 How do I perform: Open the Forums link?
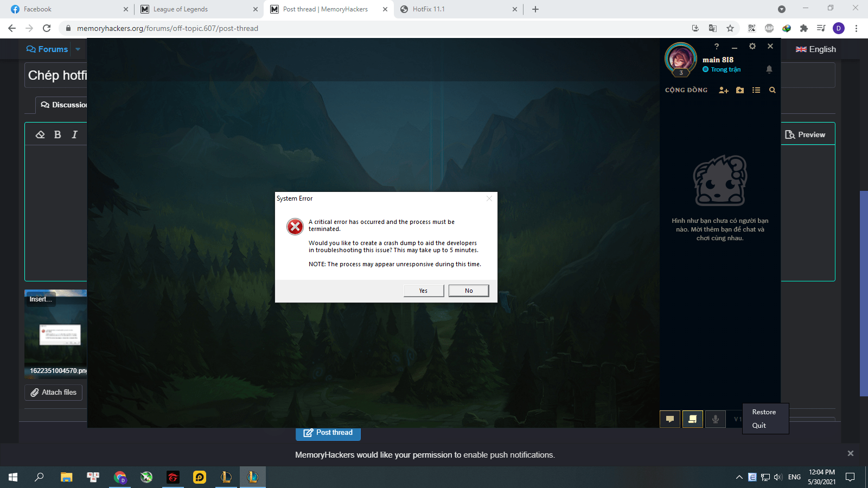pos(47,49)
